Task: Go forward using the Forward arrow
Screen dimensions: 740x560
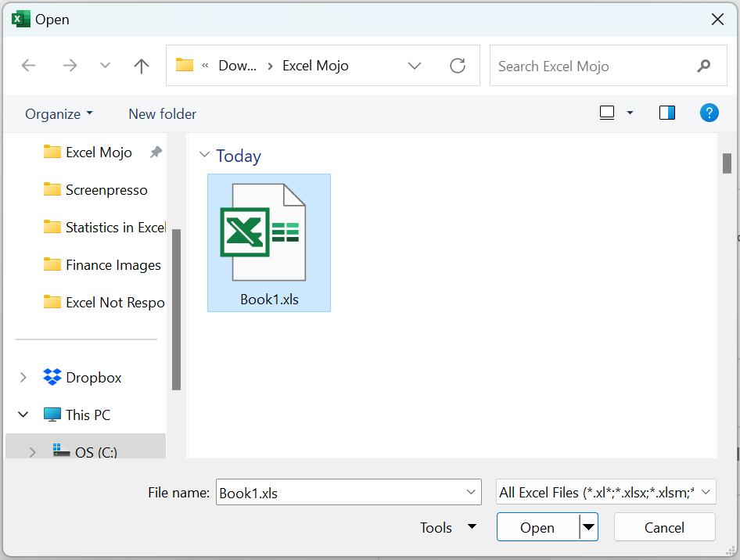Action: click(x=70, y=65)
